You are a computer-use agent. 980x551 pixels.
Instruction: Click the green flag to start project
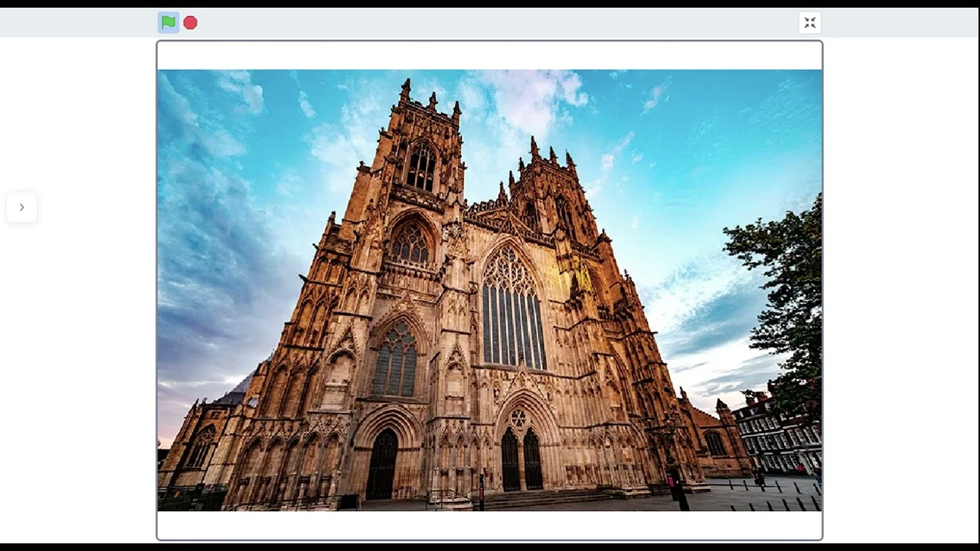168,23
